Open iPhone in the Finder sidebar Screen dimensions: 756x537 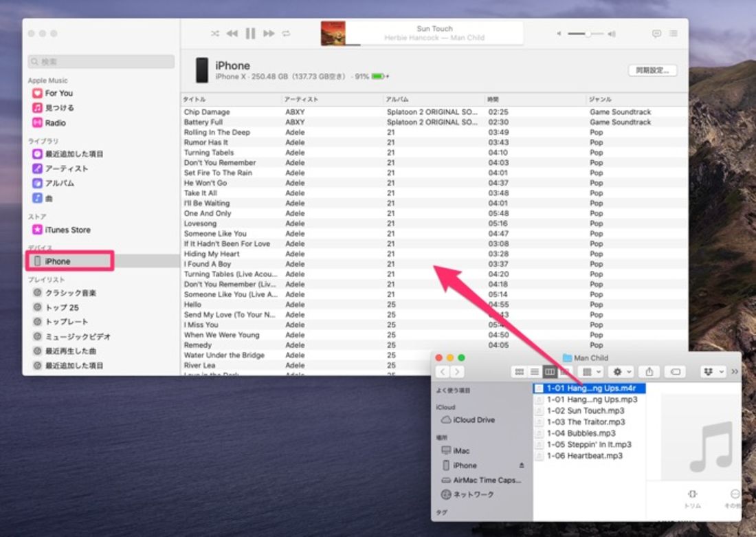pos(460,465)
